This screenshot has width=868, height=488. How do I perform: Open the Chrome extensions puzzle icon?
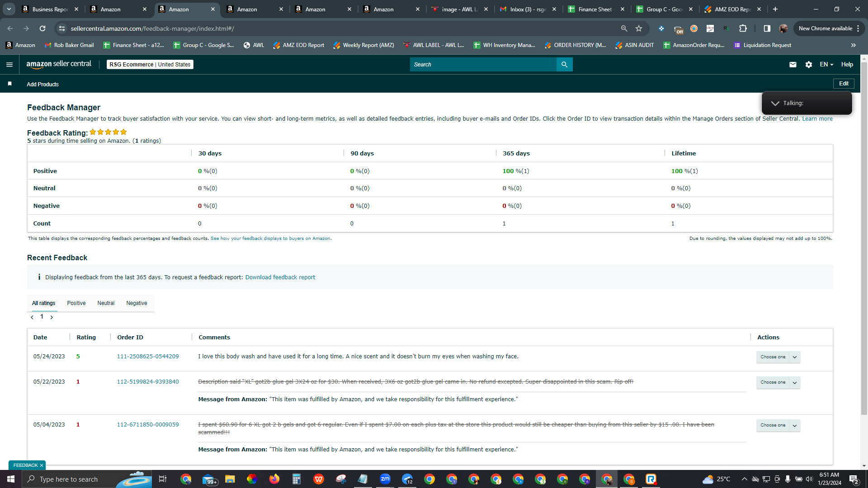point(743,28)
